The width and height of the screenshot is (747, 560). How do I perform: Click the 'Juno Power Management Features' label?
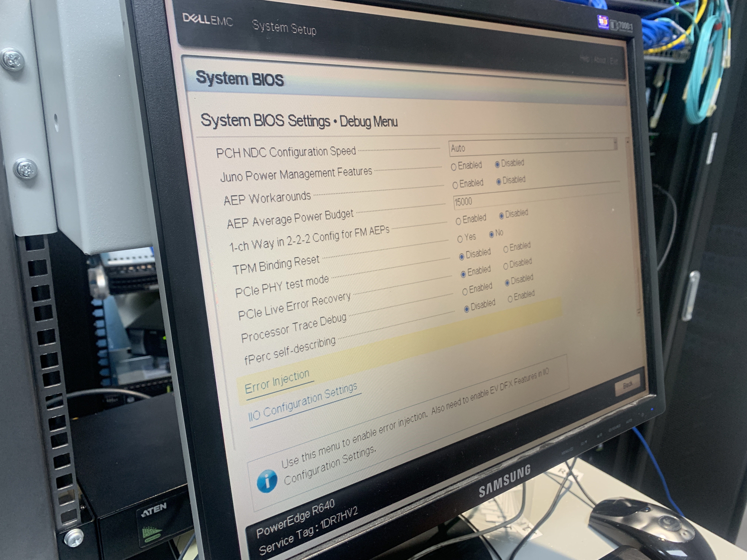tap(296, 174)
